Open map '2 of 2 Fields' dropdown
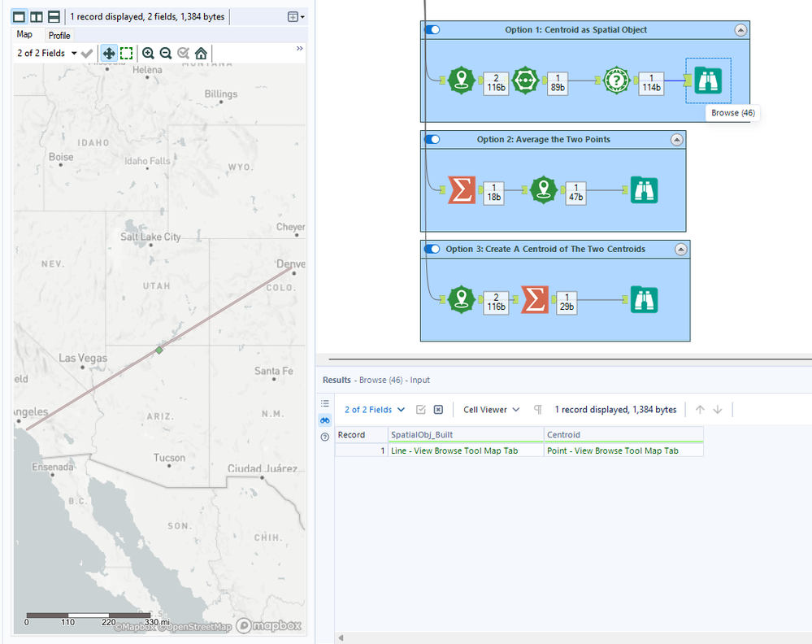812x644 pixels. pyautogui.click(x=46, y=53)
